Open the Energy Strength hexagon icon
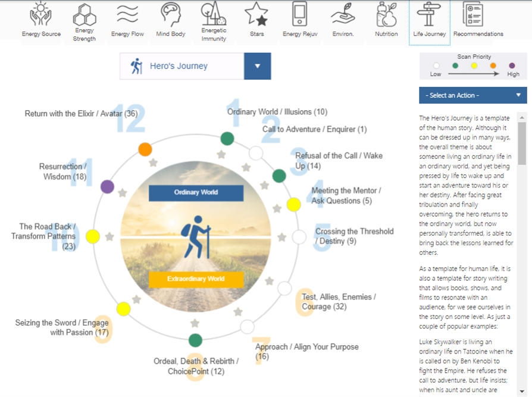 coord(85,15)
